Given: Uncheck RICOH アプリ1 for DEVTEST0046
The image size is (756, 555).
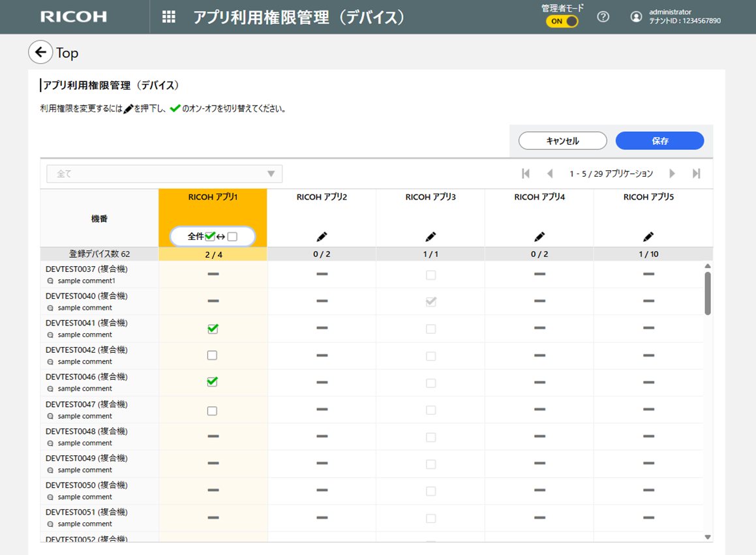Looking at the screenshot, I should pyautogui.click(x=213, y=382).
